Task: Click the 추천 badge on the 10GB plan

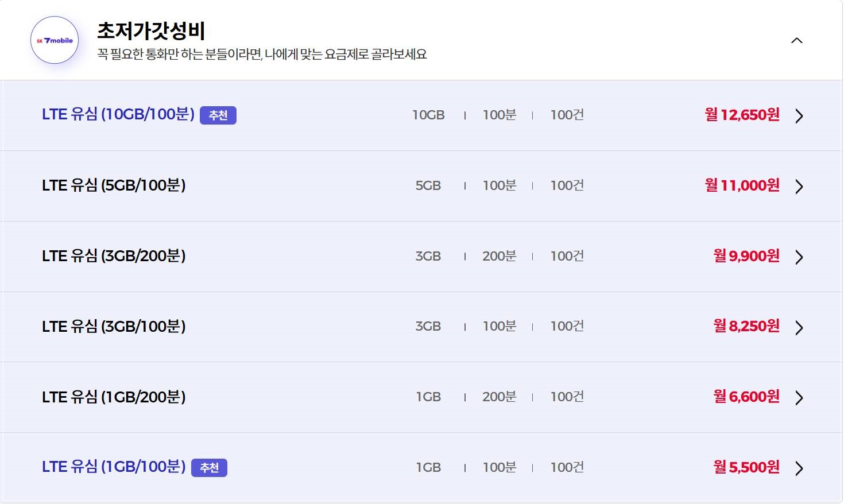Action: (x=218, y=115)
